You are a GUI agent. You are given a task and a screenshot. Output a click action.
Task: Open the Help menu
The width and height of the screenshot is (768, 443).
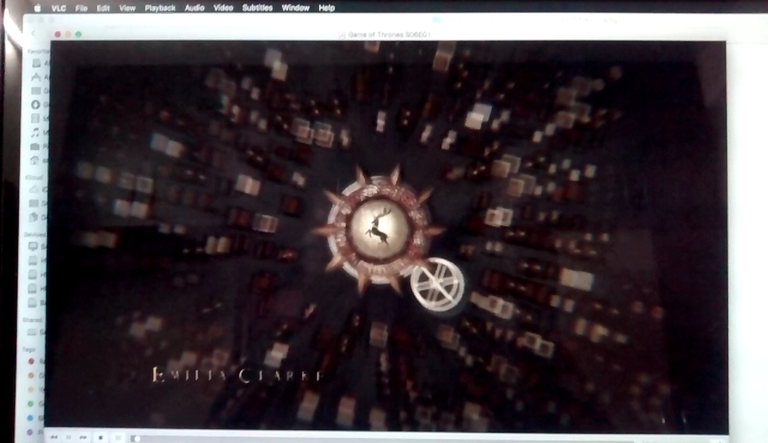tap(327, 8)
